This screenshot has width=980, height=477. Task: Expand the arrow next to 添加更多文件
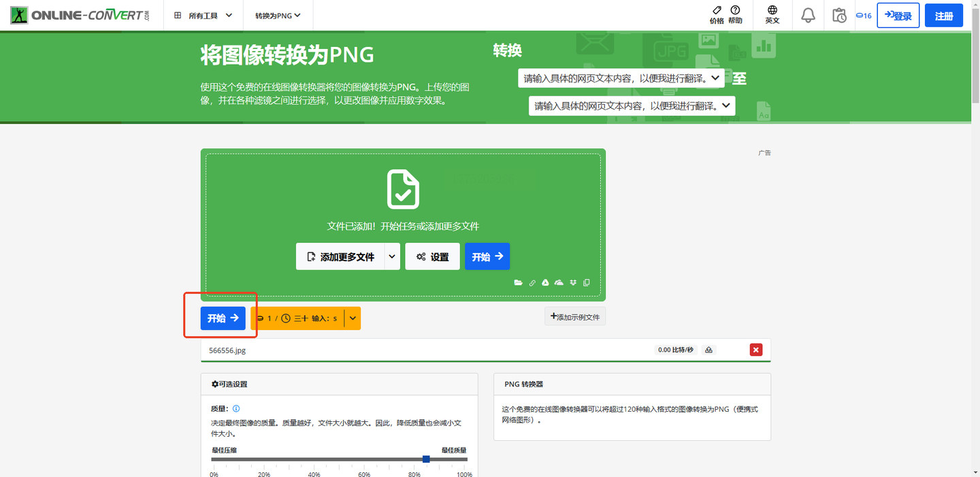391,257
